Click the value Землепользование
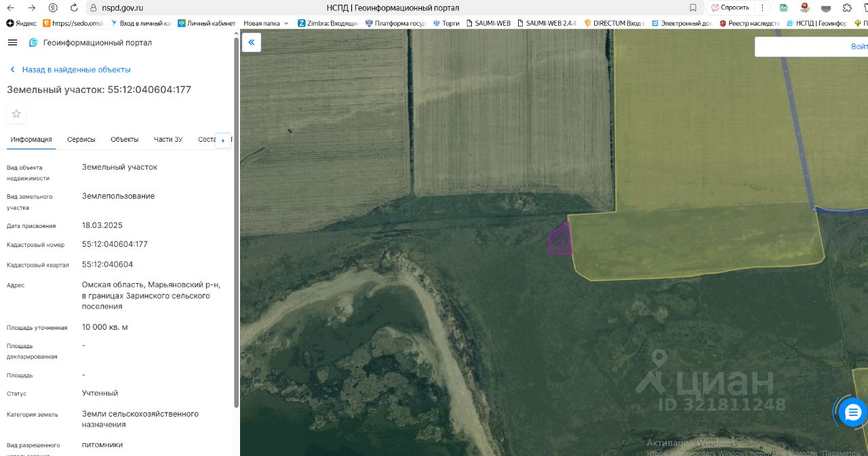The height and width of the screenshot is (456, 868). [x=119, y=196]
